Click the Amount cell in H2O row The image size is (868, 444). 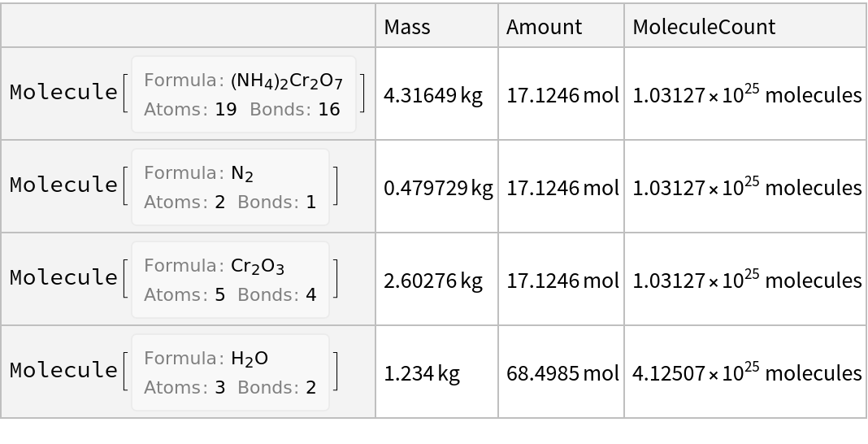pos(561,372)
